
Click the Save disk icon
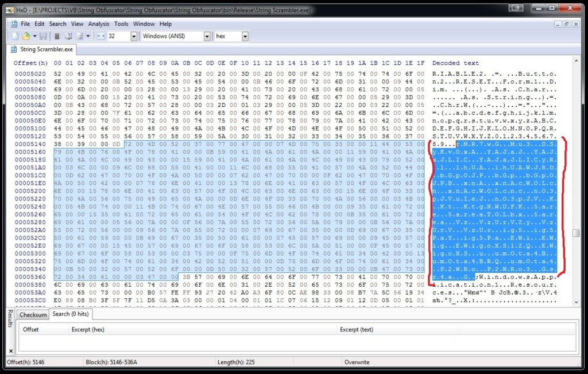click(x=43, y=36)
